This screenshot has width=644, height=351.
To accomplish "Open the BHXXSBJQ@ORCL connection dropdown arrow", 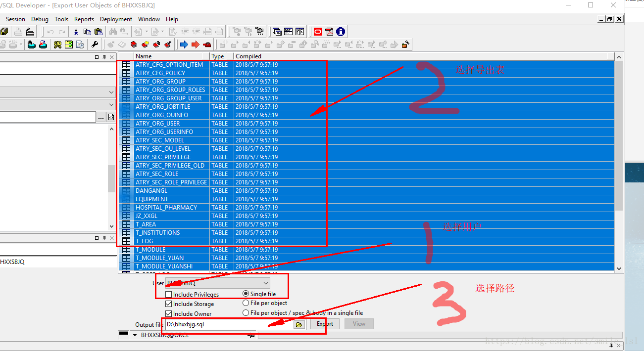I will 134,335.
